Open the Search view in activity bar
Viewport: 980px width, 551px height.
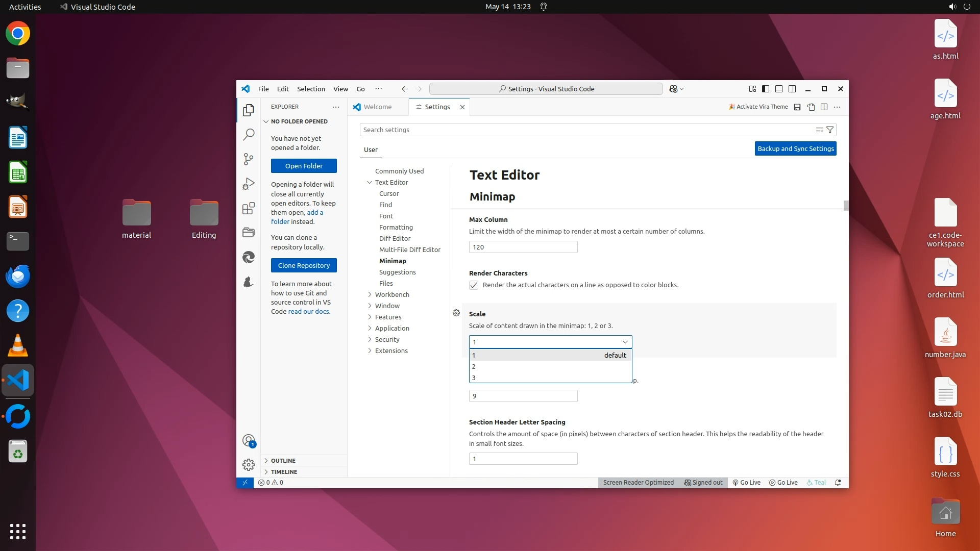(249, 135)
